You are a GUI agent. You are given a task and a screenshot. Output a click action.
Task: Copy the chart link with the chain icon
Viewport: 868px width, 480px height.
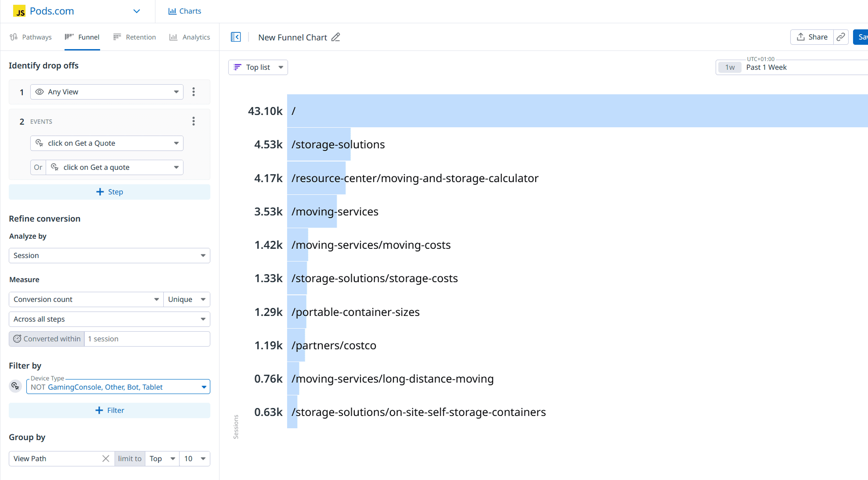click(841, 37)
